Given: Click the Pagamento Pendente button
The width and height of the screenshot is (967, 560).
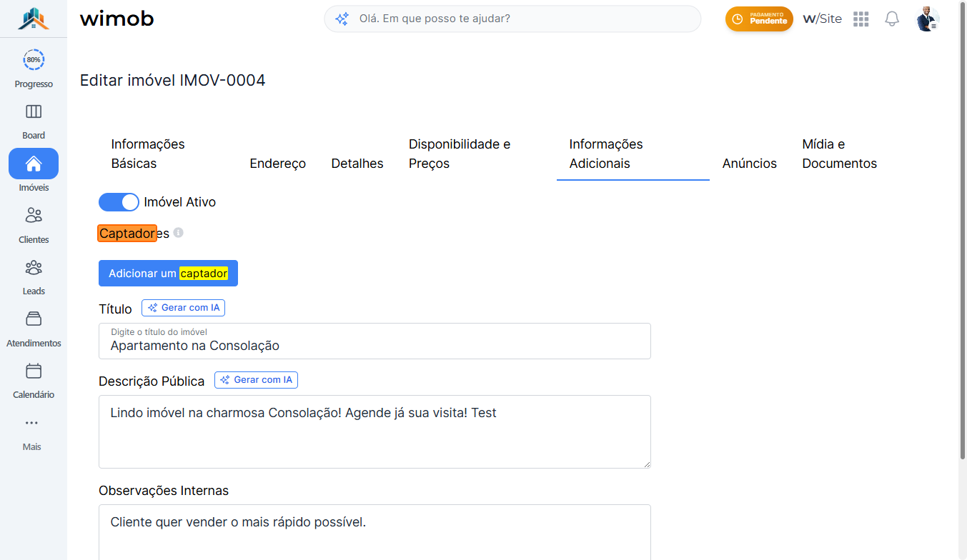Looking at the screenshot, I should [x=759, y=19].
